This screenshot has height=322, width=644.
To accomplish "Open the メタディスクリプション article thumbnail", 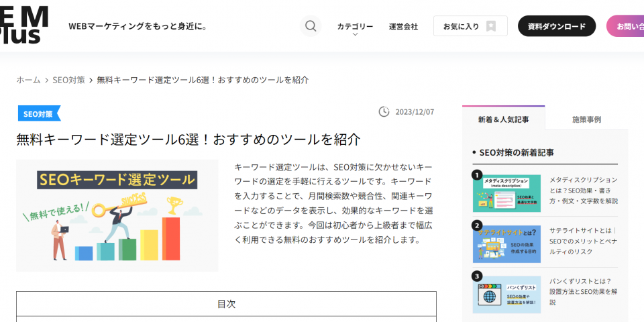I will coord(506,193).
